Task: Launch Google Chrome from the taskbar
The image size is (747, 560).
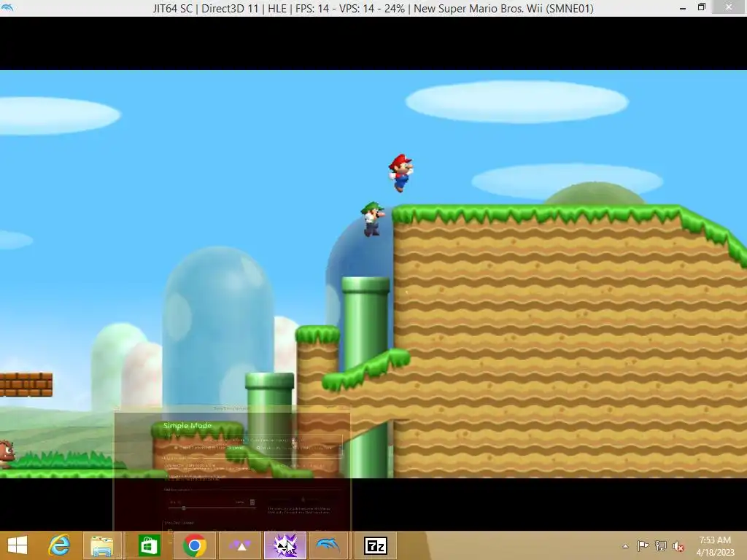Action: click(194, 545)
